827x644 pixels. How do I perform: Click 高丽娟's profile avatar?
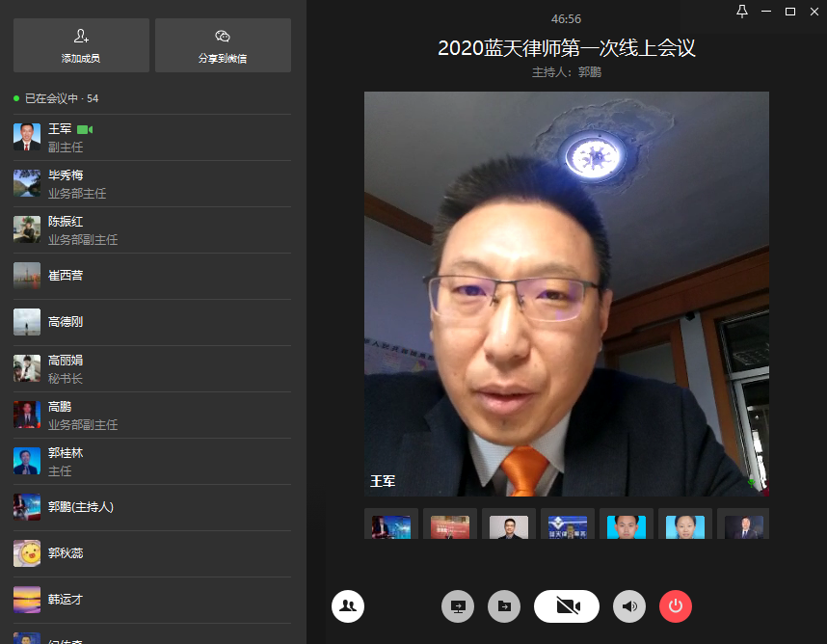pos(27,368)
